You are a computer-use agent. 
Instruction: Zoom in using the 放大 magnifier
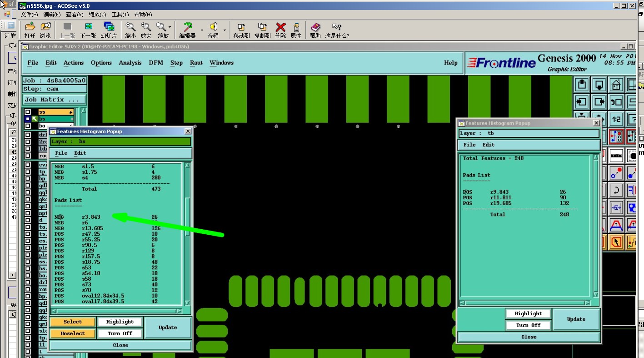tap(146, 30)
